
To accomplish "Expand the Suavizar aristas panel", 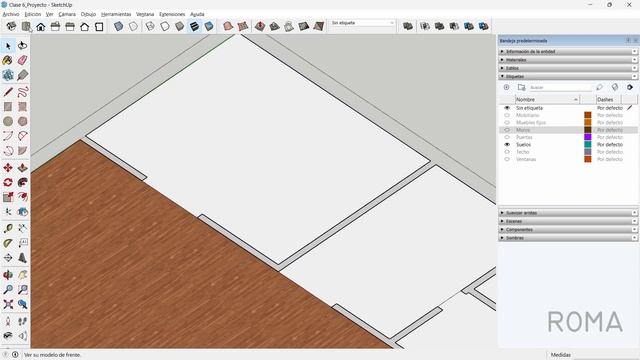I will [x=568, y=213].
